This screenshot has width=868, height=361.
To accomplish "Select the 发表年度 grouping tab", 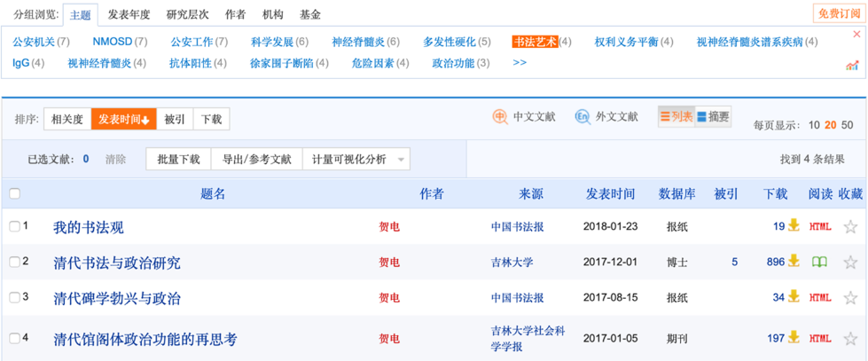I will tap(129, 15).
